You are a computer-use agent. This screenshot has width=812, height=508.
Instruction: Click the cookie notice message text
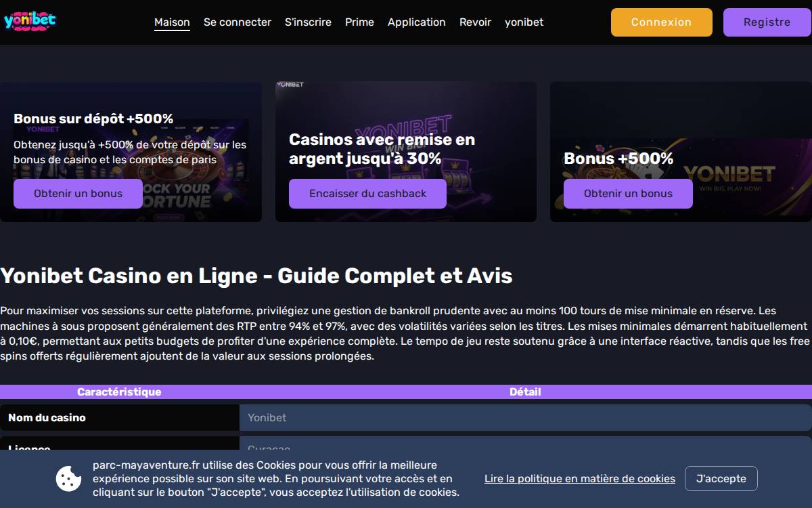pos(276,479)
